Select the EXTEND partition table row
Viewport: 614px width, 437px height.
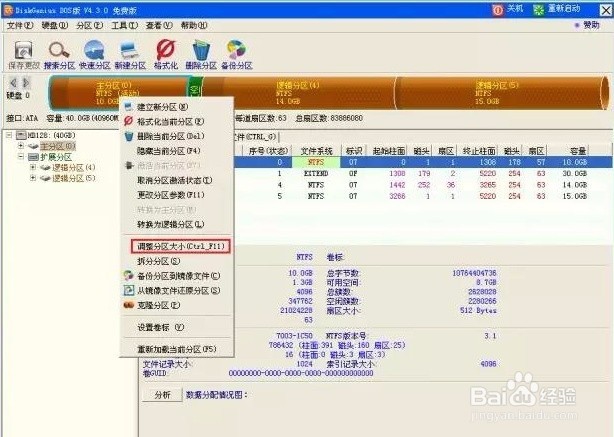(423, 173)
